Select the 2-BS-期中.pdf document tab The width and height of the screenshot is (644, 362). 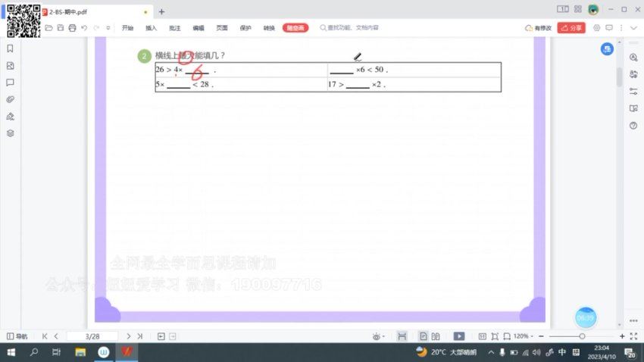[96, 12]
